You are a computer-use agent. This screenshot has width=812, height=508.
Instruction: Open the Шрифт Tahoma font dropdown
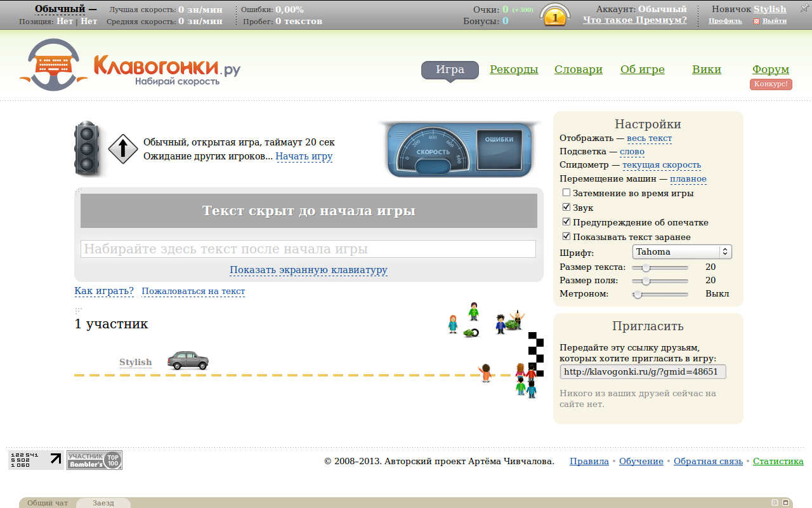682,252
